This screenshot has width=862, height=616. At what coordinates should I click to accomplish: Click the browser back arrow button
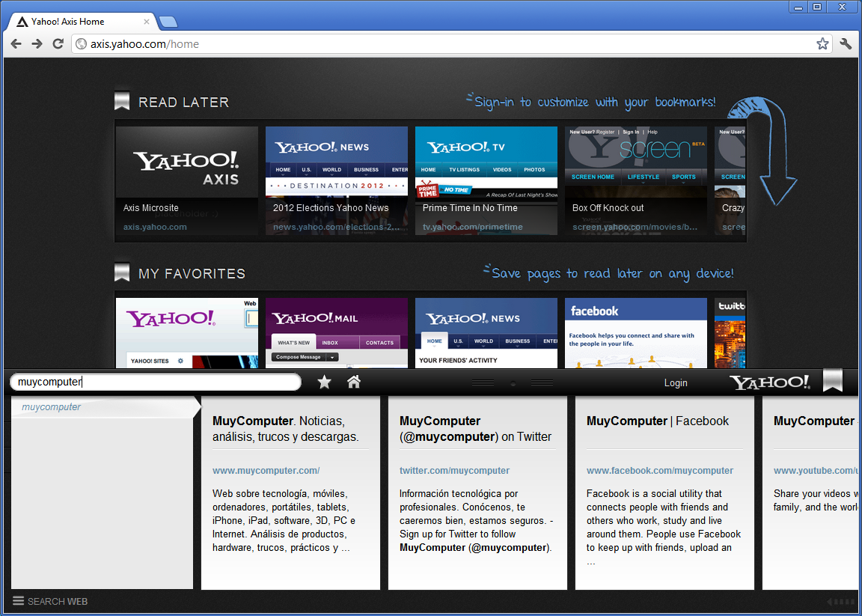(16, 44)
